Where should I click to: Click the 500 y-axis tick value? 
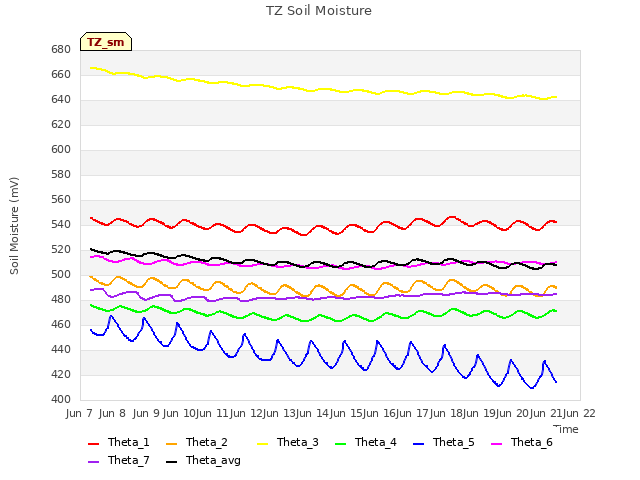tap(61, 275)
